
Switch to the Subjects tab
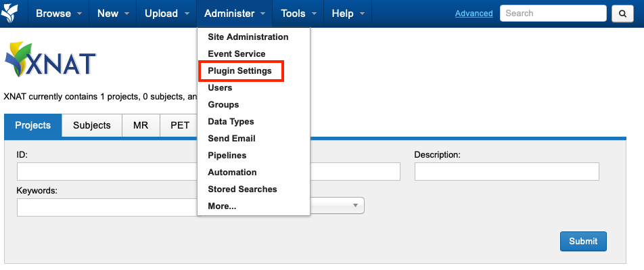click(91, 125)
